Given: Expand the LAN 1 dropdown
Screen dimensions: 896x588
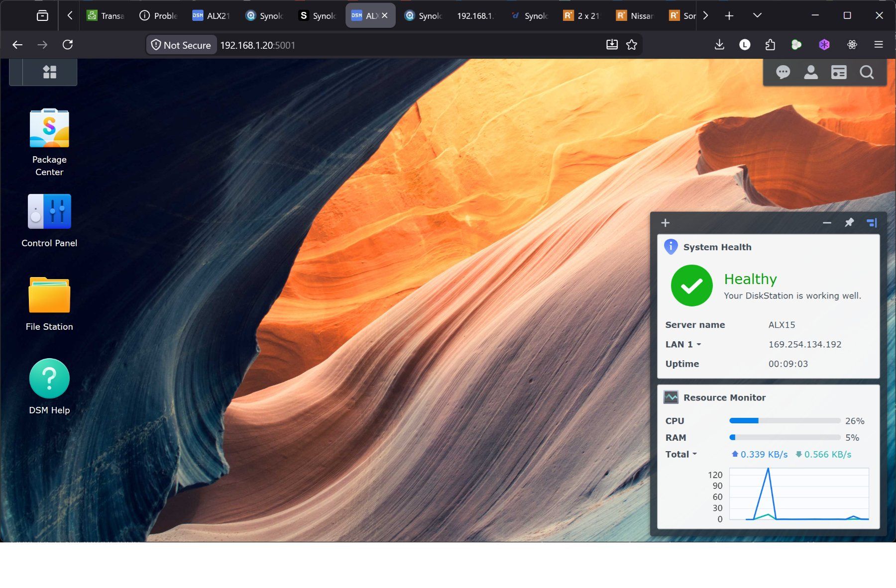Looking at the screenshot, I should click(x=683, y=344).
